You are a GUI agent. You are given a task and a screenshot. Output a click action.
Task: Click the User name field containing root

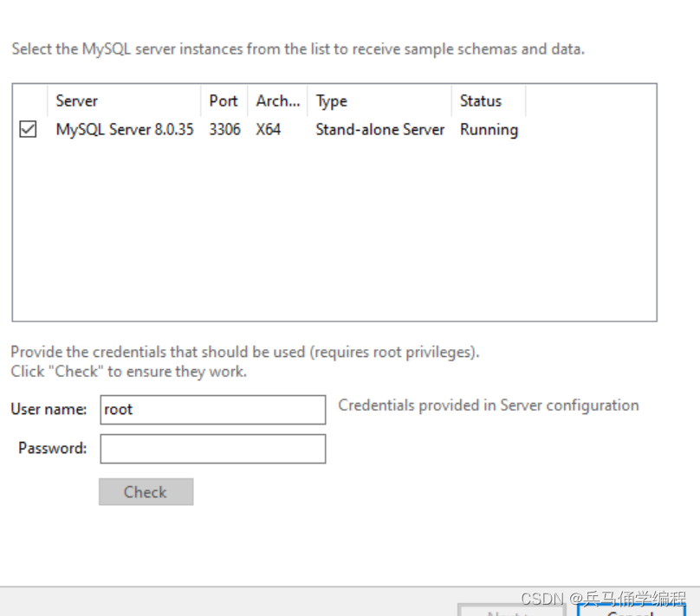tap(213, 409)
